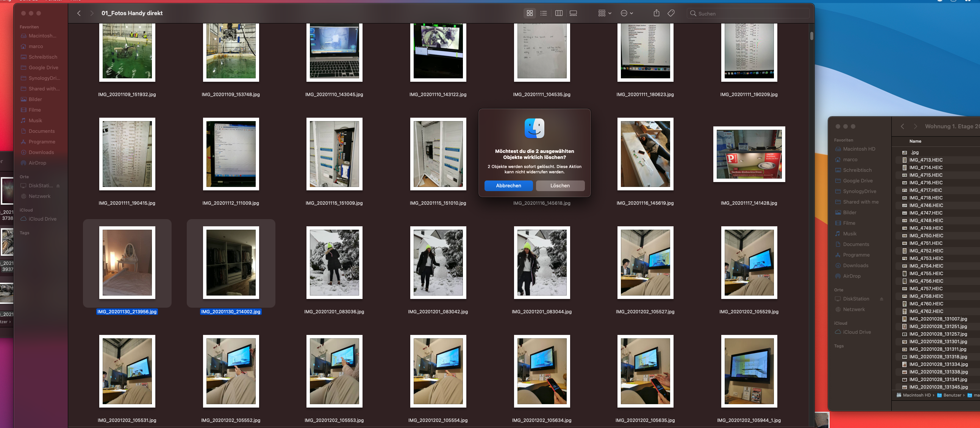The image size is (980, 428).
Task: Open the grouping options dropdown
Action: tap(604, 13)
